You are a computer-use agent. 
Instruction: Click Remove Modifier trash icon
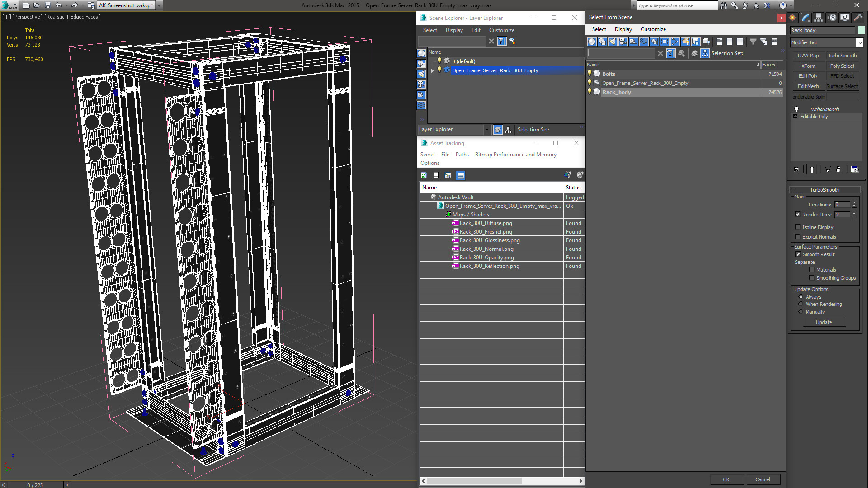839,169
